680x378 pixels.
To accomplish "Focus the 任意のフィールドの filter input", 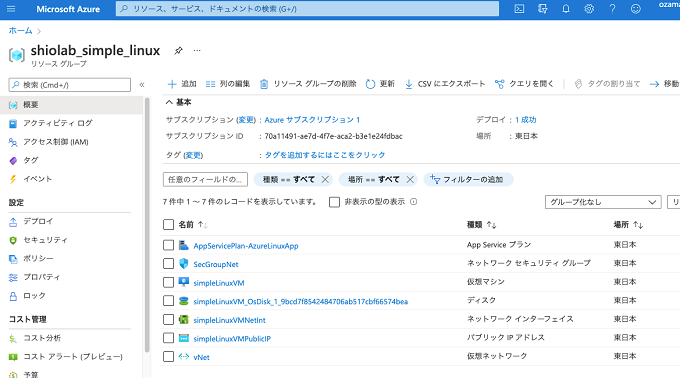I will (205, 179).
